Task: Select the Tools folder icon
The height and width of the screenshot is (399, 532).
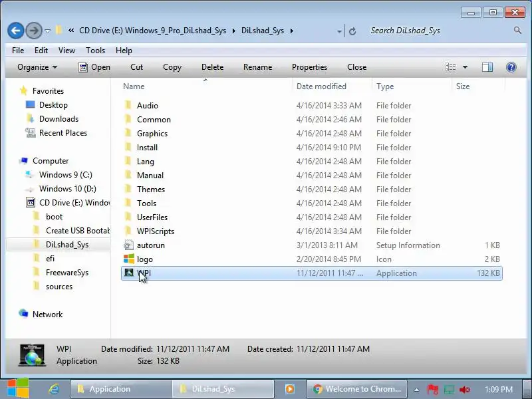Action: click(128, 203)
